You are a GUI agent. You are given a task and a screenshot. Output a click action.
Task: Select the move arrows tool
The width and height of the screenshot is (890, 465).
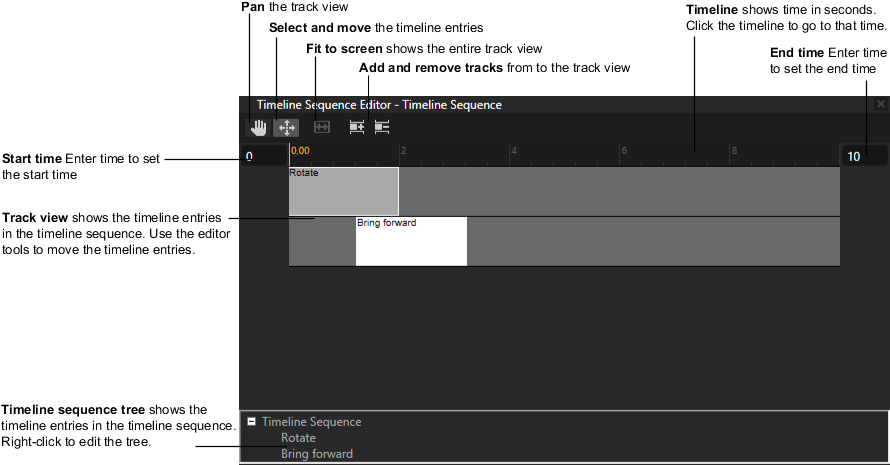(286, 128)
